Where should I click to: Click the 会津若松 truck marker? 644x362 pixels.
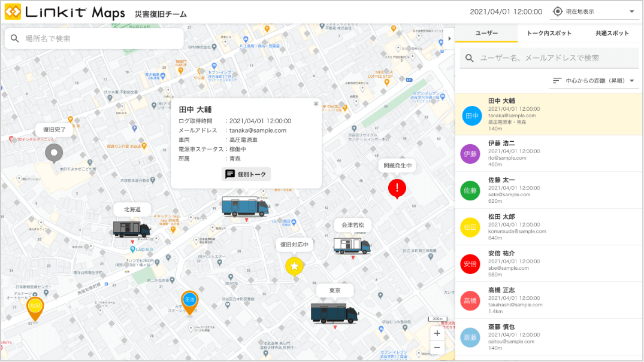[x=353, y=247]
